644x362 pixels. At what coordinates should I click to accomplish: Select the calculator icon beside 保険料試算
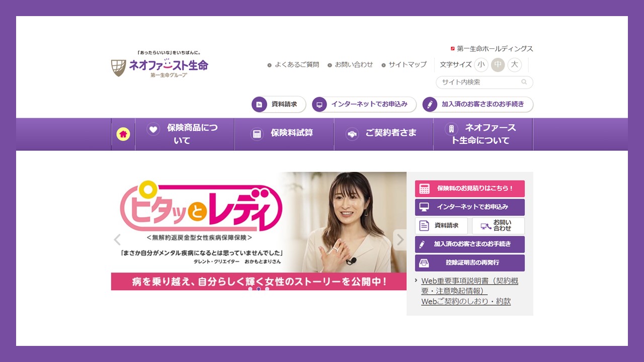pos(257,134)
